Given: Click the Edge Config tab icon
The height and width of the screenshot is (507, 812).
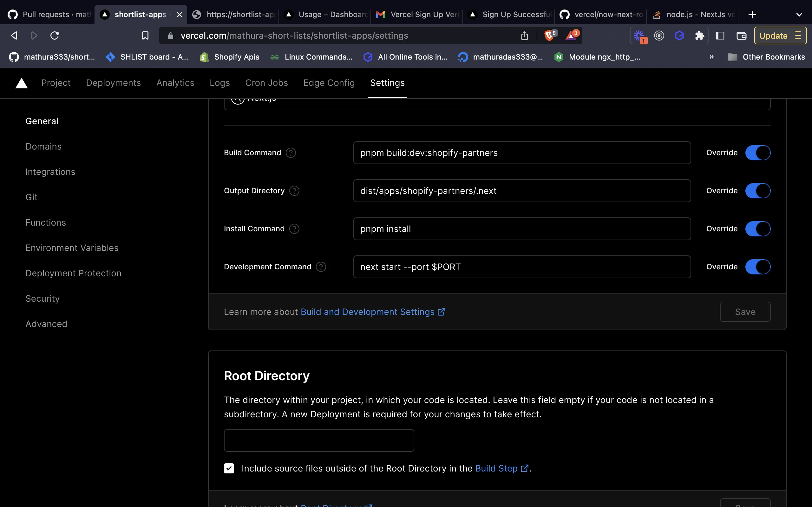Looking at the screenshot, I should click(329, 83).
